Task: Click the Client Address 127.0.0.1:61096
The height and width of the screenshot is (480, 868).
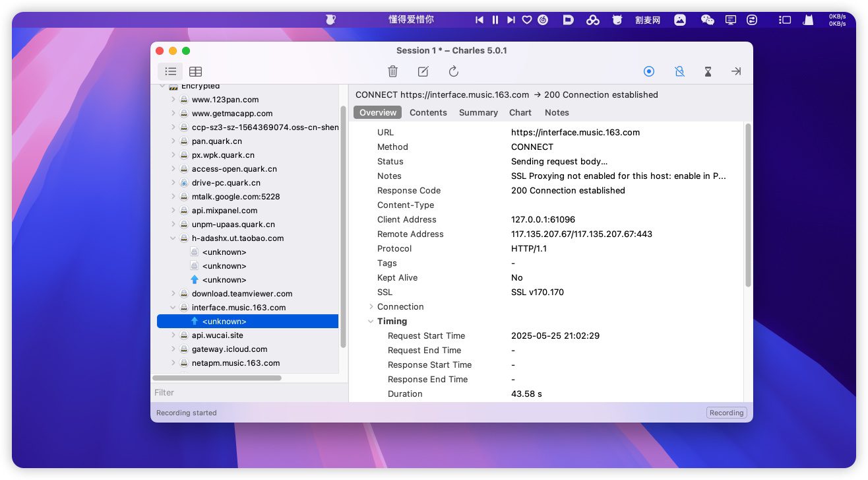Action: [543, 219]
